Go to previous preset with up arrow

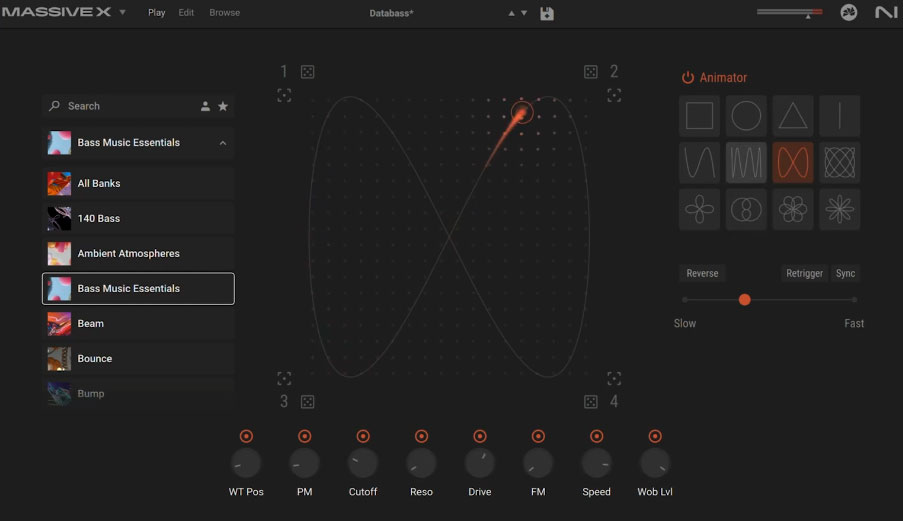click(x=511, y=13)
